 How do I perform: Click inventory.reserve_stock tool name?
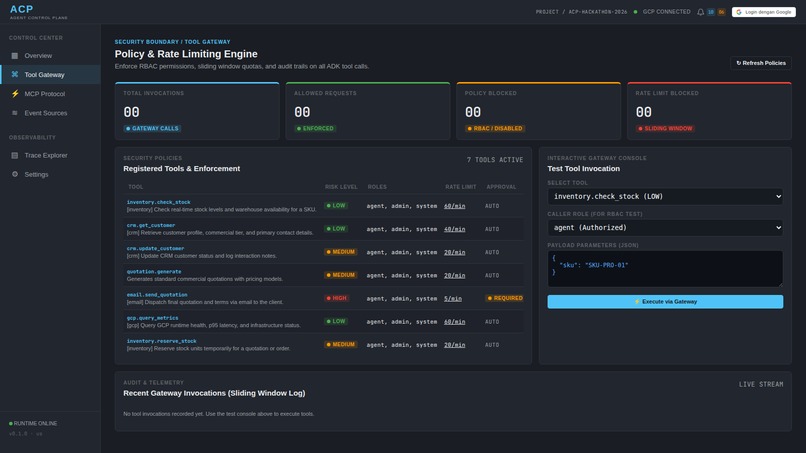161,341
